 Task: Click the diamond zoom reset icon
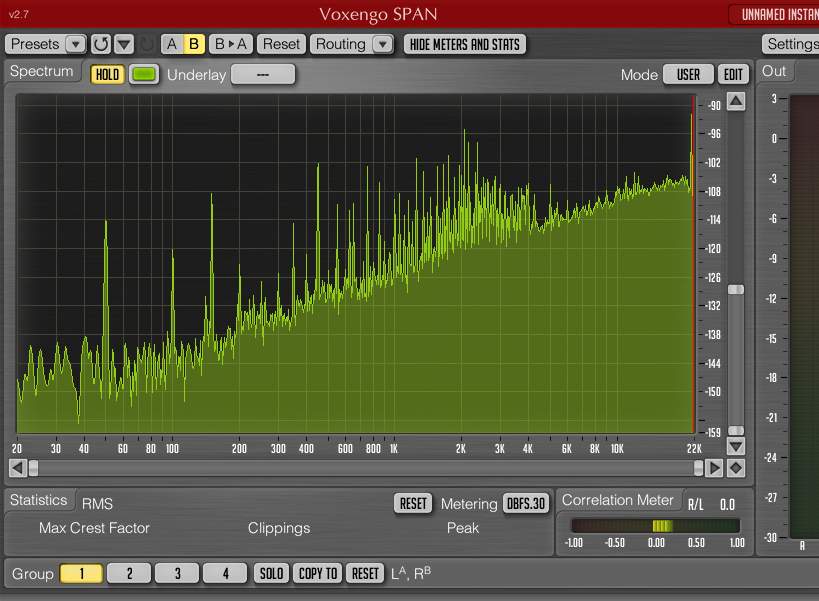tap(736, 468)
